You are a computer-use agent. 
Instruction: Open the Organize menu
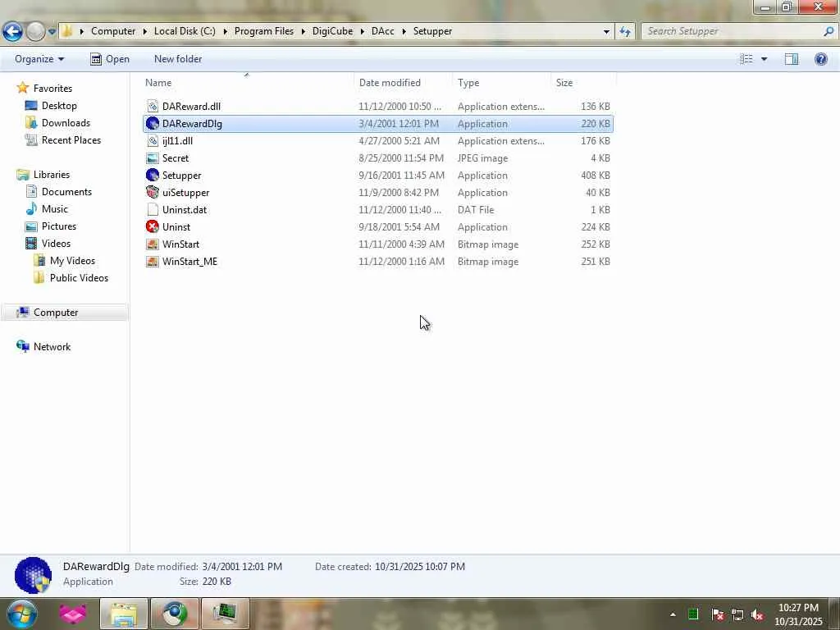tap(39, 59)
